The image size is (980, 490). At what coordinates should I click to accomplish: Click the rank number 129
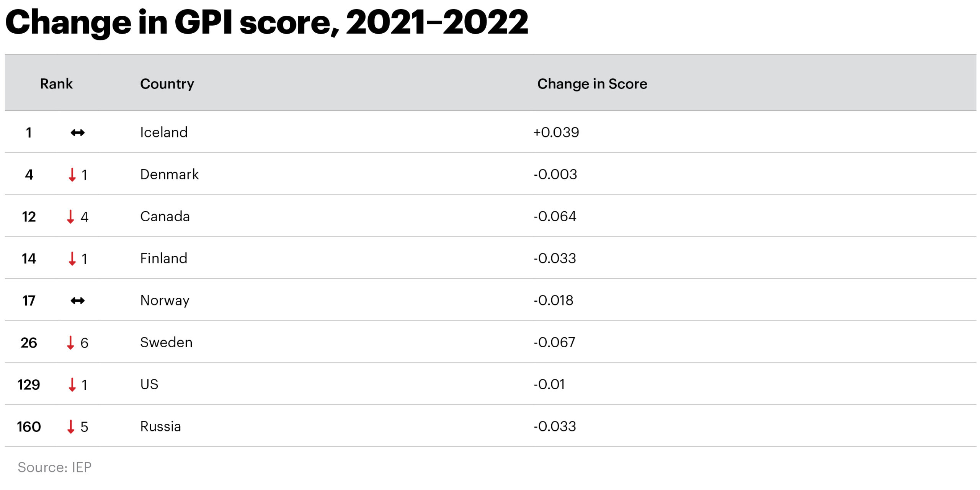tap(29, 384)
